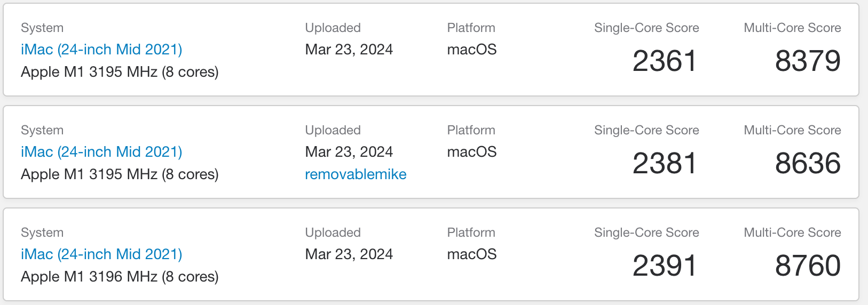Image resolution: width=868 pixels, height=305 pixels.
Task: Click the macOS platform in the 8760 result
Action: point(472,254)
